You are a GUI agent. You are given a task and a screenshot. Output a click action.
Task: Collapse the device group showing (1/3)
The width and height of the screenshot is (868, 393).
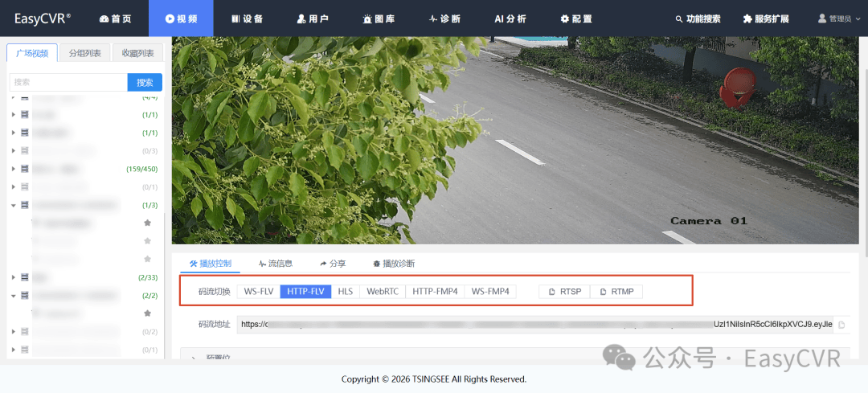click(x=14, y=205)
